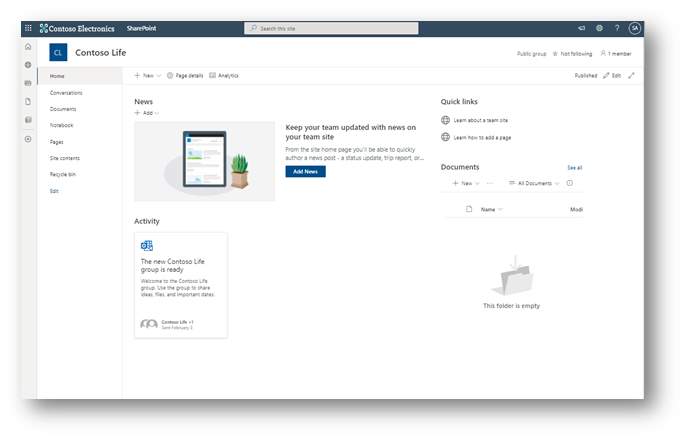Screen dimensions: 687x441
Task: Expand page with the diagonal arrows icon
Action: (x=631, y=76)
